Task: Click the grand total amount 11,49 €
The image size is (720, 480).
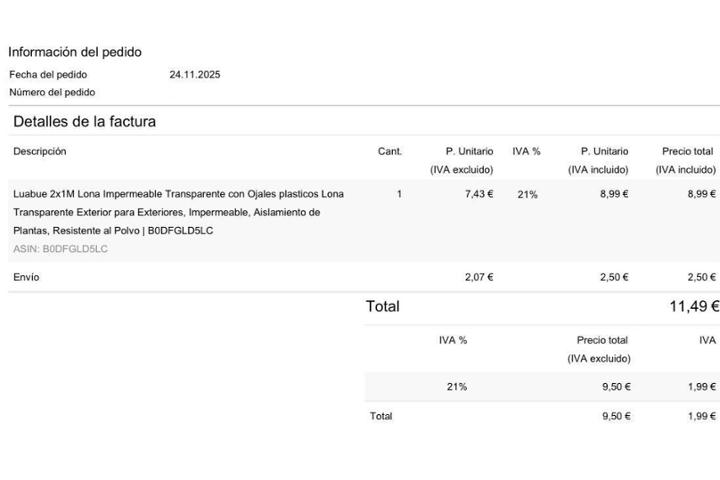Action: click(694, 307)
